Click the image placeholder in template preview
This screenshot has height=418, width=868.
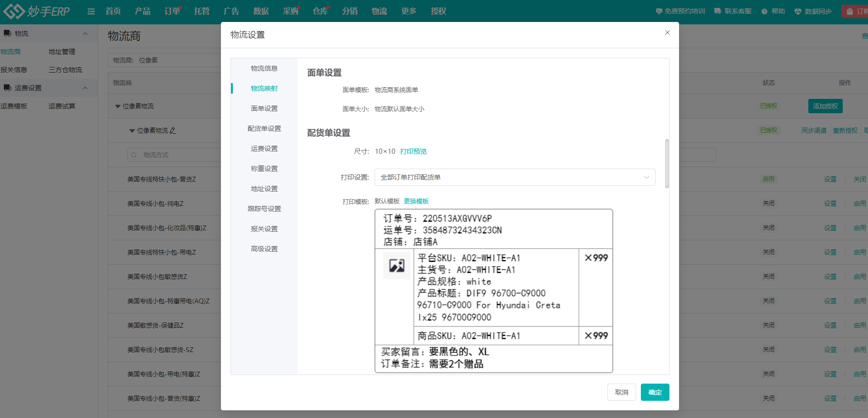pos(397,265)
